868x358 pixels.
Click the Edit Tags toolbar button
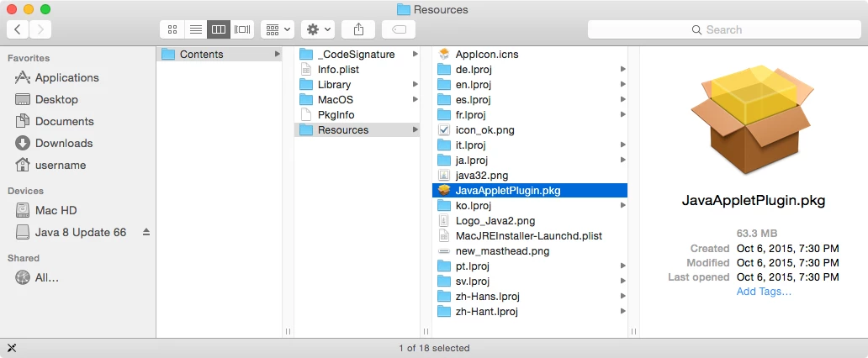click(399, 29)
